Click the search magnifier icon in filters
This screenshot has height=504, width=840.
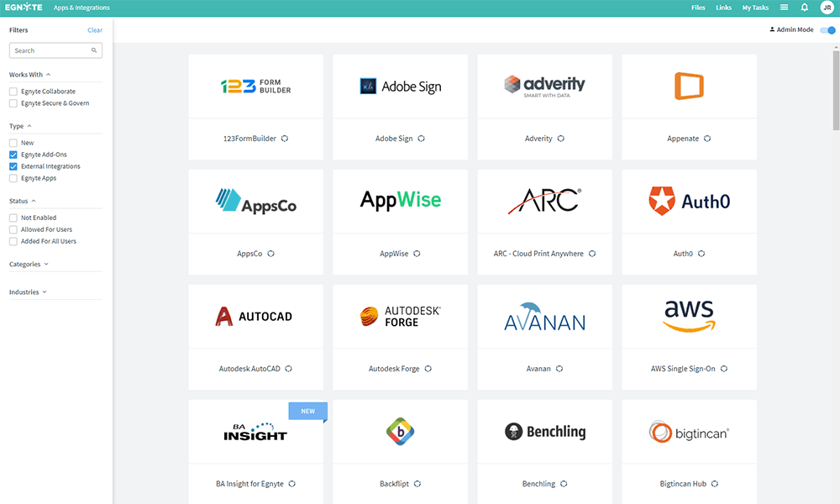point(94,50)
